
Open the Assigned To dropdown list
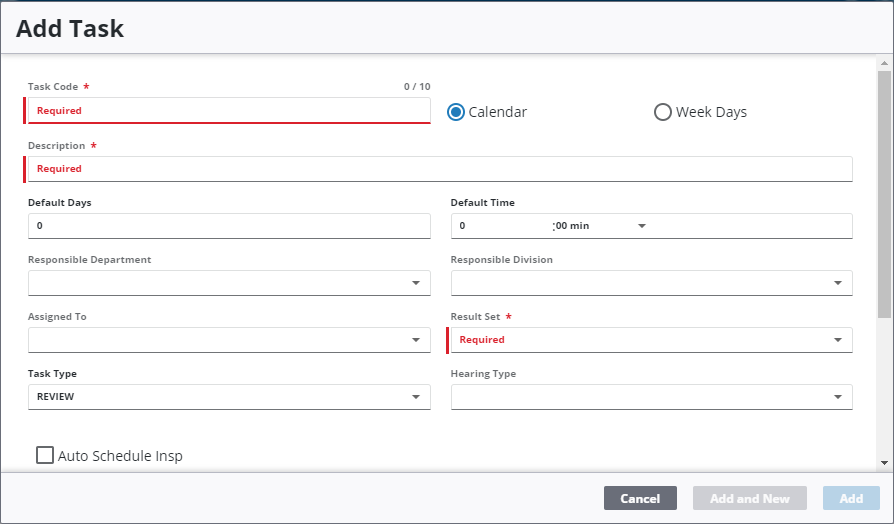(416, 340)
